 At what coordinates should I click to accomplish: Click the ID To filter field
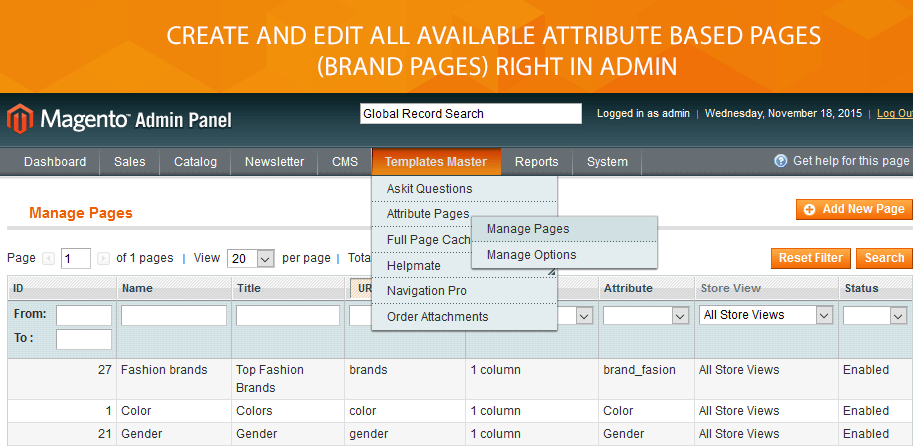click(84, 339)
